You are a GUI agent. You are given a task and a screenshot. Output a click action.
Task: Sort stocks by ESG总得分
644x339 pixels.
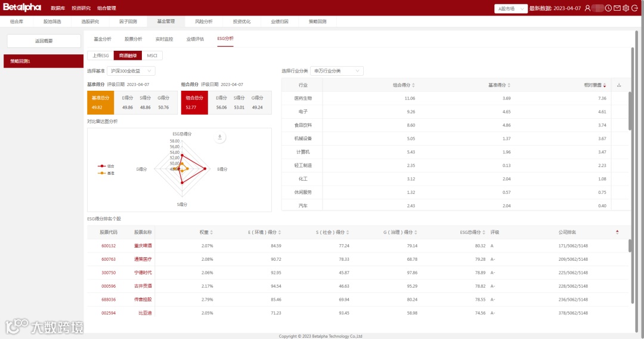tap(484, 233)
